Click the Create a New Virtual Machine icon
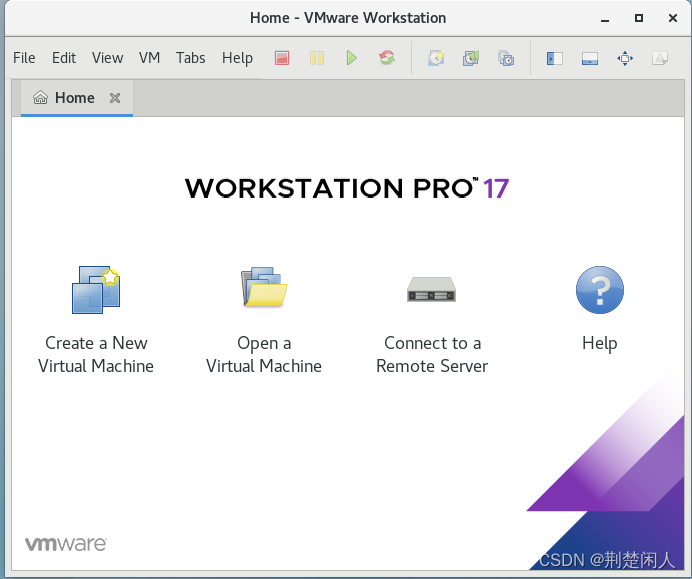This screenshot has height=579, width=692. pos(96,290)
